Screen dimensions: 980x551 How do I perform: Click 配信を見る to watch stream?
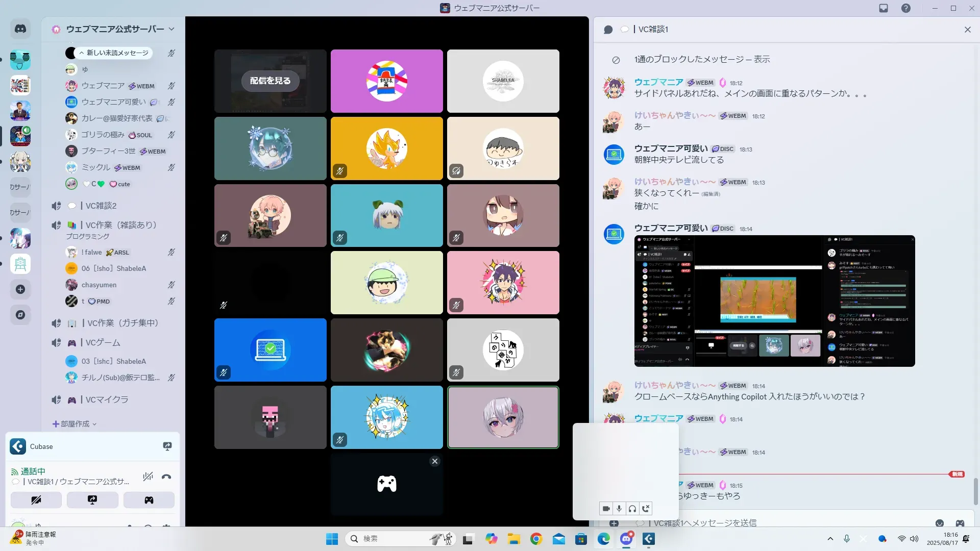pos(270,81)
